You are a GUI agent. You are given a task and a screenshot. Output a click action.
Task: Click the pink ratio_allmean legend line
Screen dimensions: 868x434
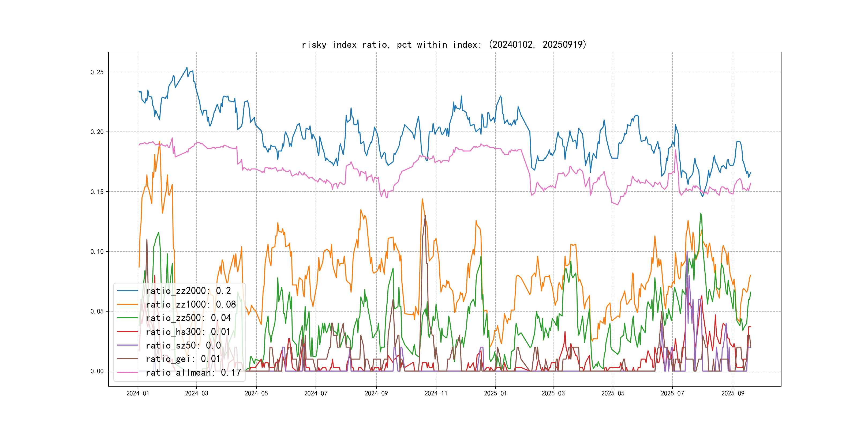point(127,372)
